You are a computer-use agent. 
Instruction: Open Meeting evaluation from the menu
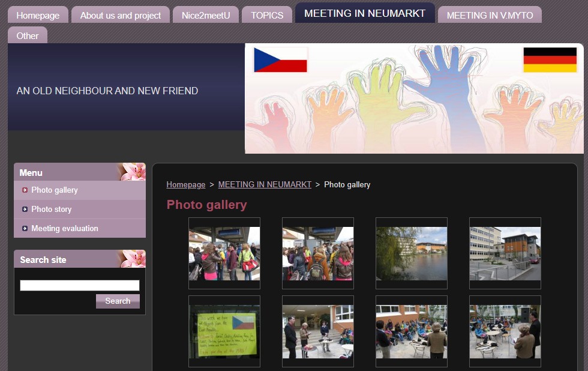[x=65, y=229]
